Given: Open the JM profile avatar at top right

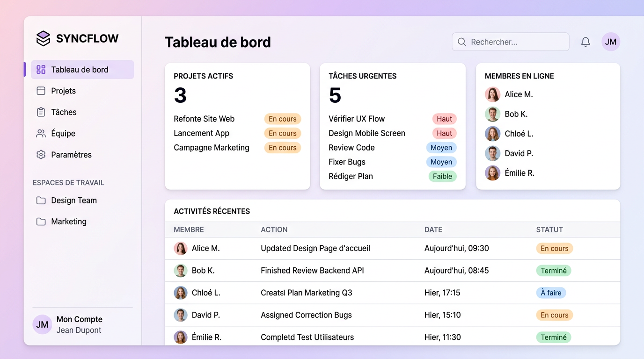Looking at the screenshot, I should point(611,42).
